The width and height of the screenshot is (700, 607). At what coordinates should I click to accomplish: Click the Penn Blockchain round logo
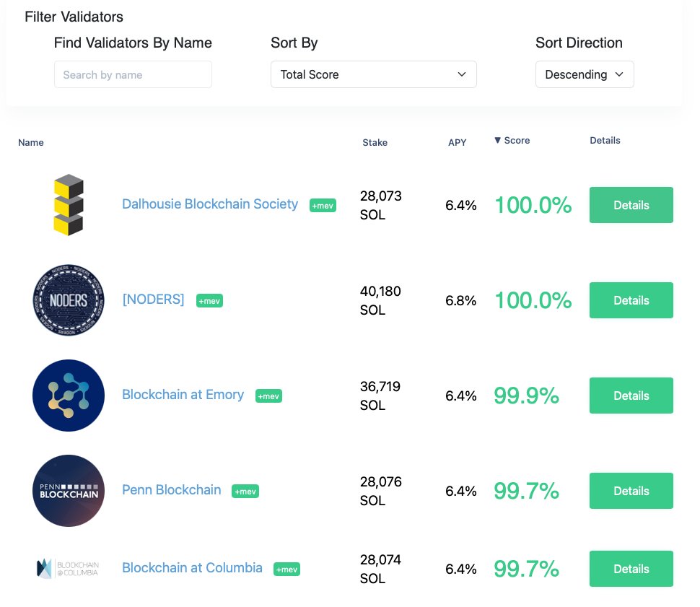click(x=69, y=490)
